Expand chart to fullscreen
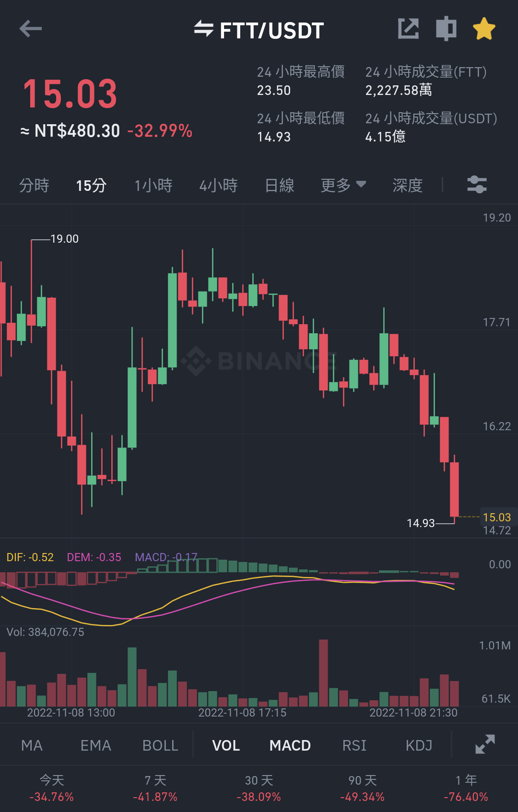 485,744
